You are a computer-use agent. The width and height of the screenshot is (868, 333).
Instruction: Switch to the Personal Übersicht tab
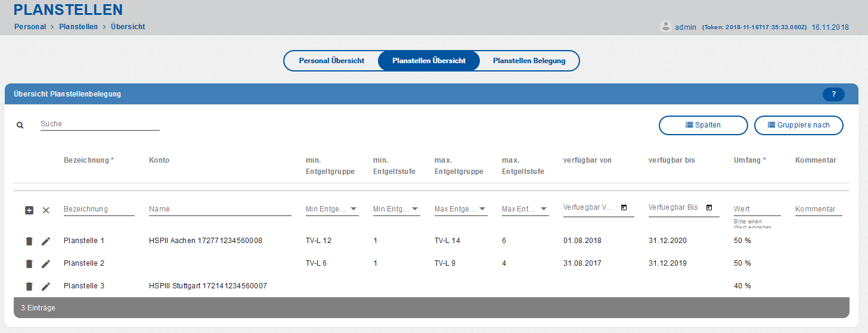pos(331,61)
